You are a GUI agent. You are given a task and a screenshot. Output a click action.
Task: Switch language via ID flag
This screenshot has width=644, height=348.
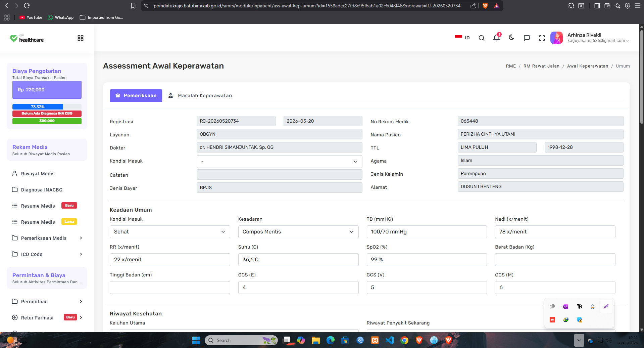[462, 38]
